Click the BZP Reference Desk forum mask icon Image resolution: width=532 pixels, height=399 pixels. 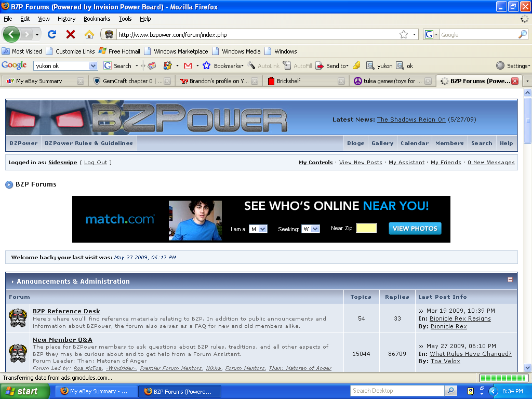[18, 317]
